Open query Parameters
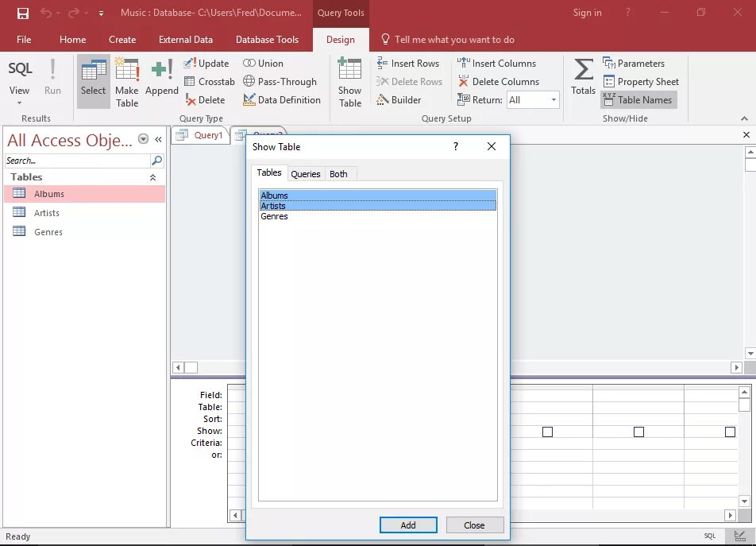The height and width of the screenshot is (546, 756). pyautogui.click(x=634, y=64)
